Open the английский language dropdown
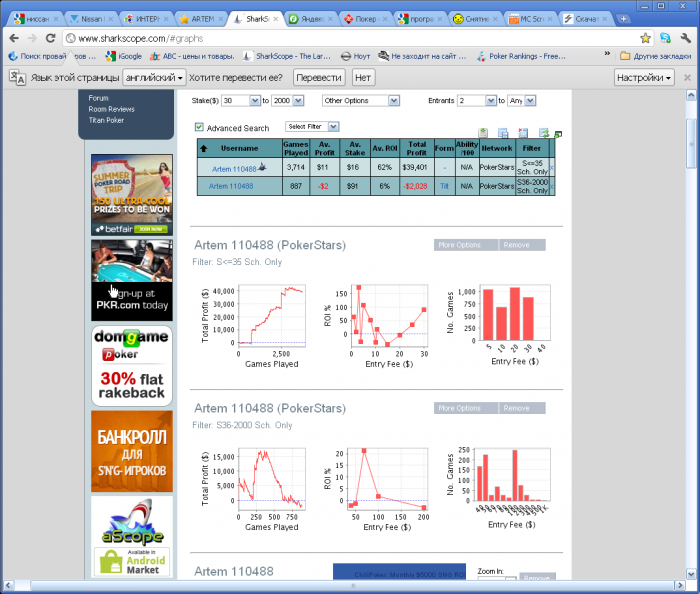Image resolution: width=700 pixels, height=594 pixels. click(x=154, y=78)
